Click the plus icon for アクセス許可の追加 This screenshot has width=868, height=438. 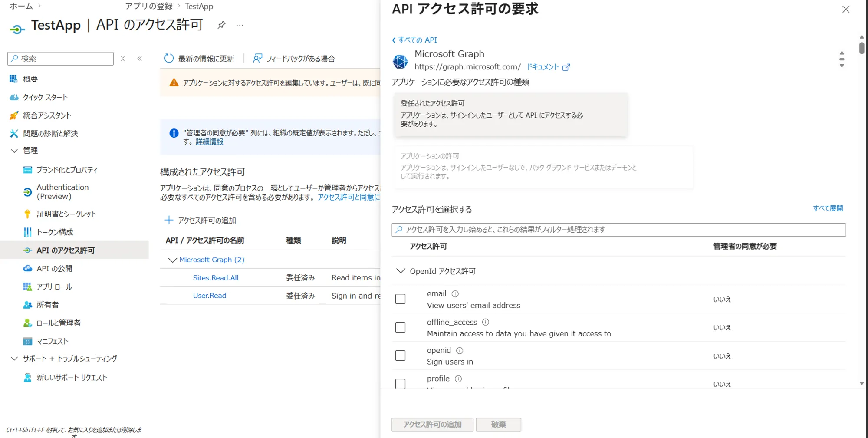point(169,220)
